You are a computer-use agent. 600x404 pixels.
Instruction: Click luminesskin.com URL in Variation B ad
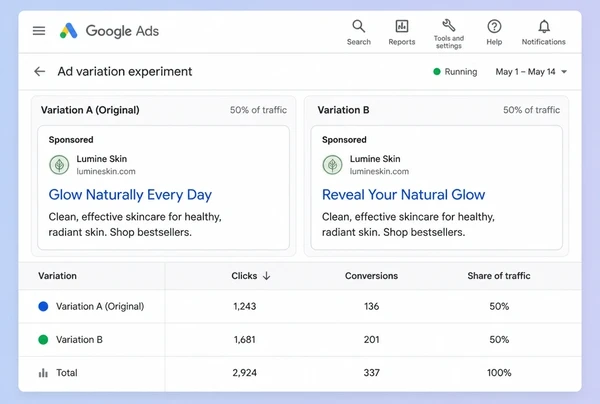[x=379, y=171]
